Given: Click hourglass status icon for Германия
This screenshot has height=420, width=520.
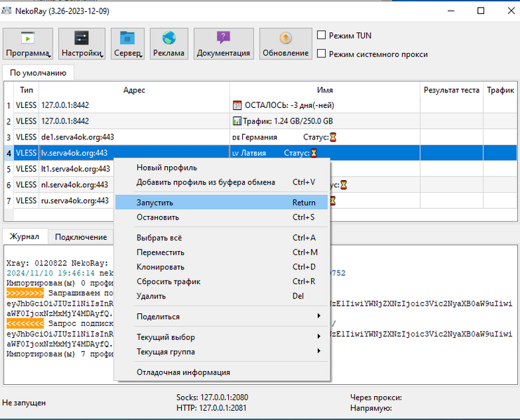Looking at the screenshot, I should point(334,137).
